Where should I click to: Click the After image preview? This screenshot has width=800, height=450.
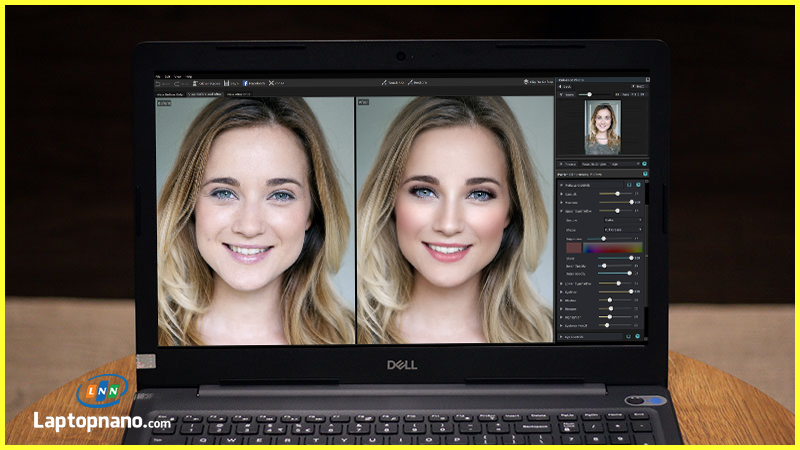(x=455, y=220)
